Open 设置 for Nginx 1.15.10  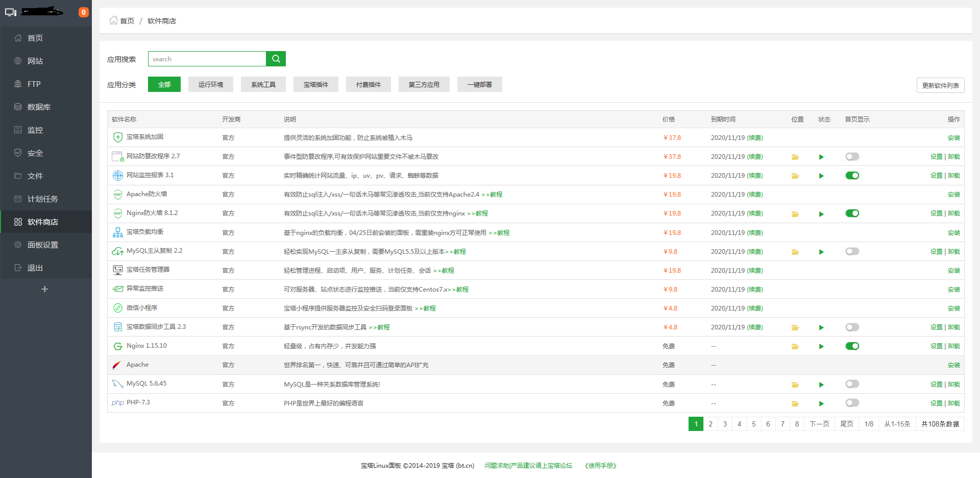pyautogui.click(x=936, y=346)
